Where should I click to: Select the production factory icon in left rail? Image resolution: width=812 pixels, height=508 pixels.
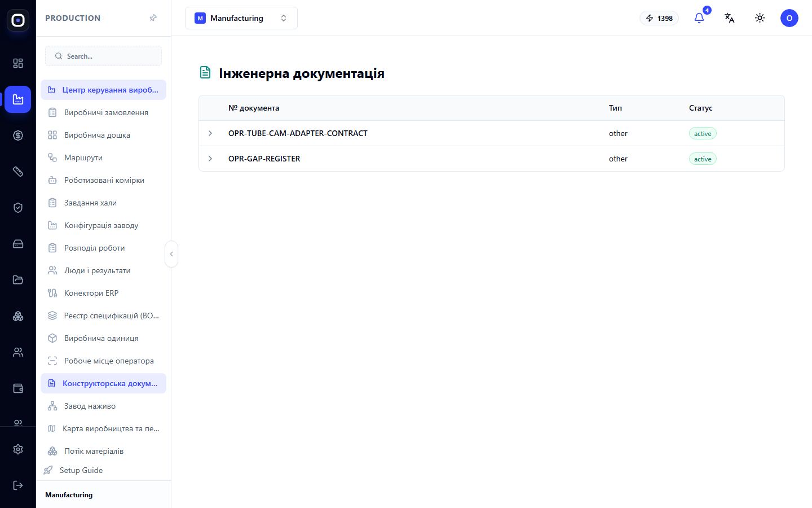[18, 99]
